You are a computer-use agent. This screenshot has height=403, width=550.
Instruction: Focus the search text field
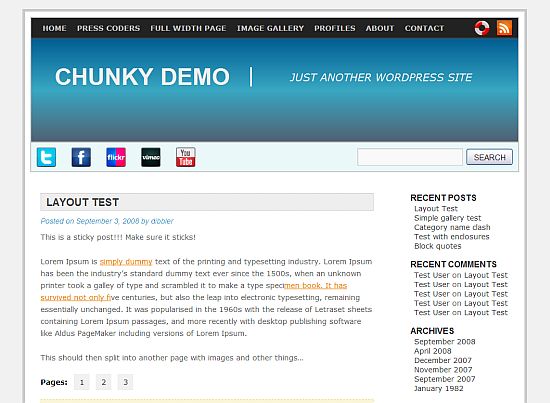tap(410, 157)
